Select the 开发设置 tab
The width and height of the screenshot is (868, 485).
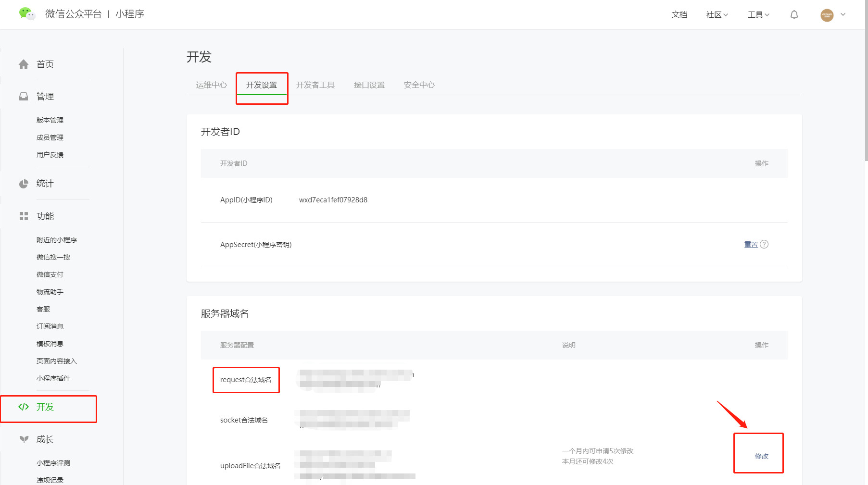pos(262,85)
